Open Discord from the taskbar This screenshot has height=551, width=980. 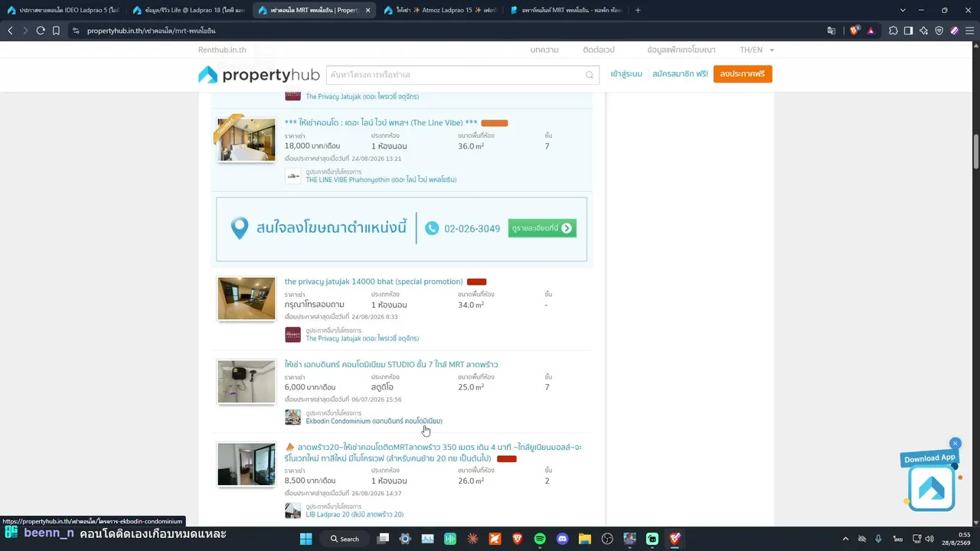coord(563,539)
